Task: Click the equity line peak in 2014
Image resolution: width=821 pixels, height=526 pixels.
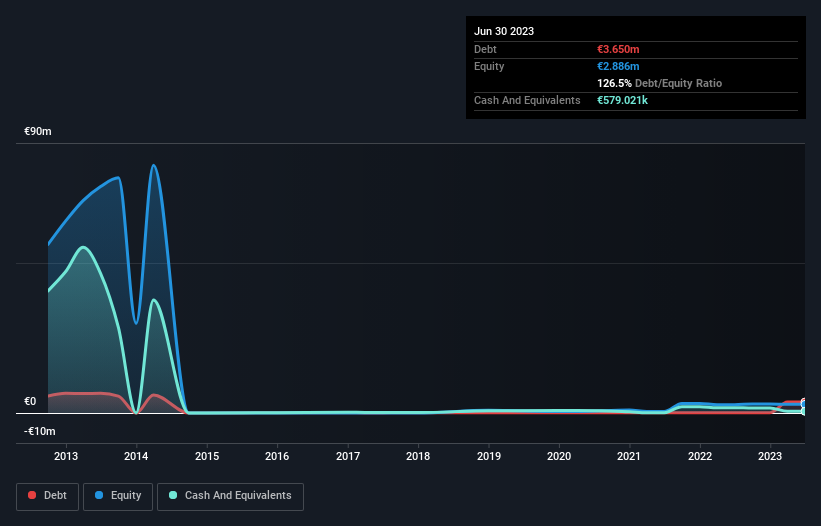Action: tap(153, 166)
